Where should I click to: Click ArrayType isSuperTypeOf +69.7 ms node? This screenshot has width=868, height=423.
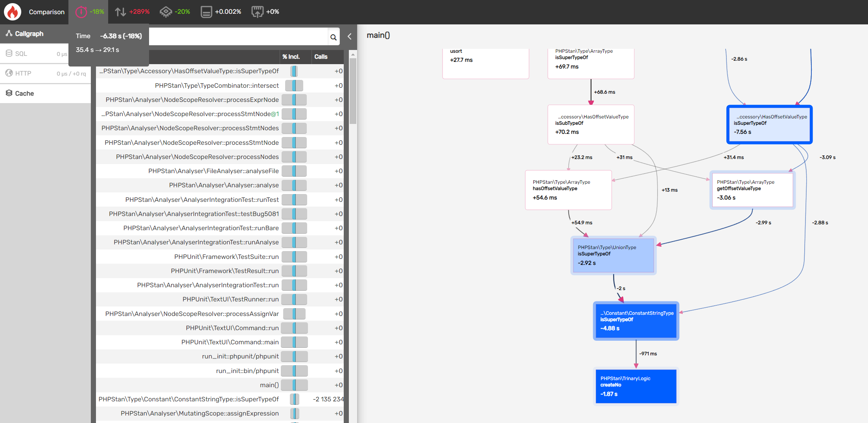591,63
